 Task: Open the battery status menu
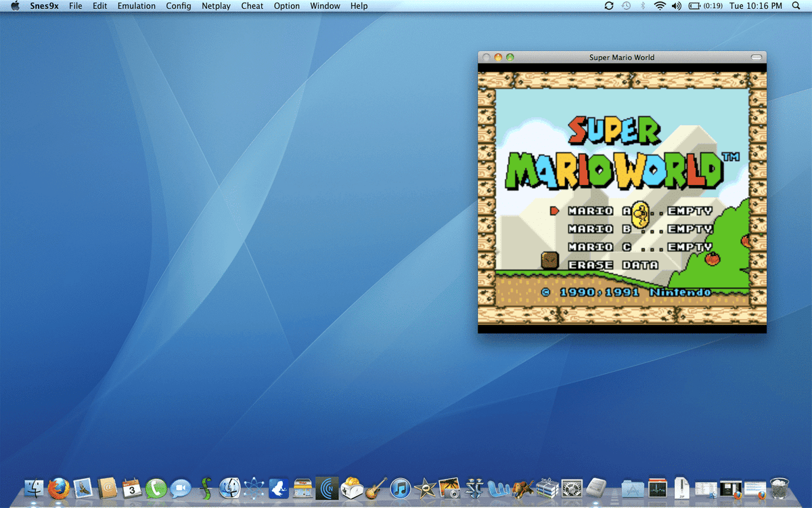point(696,5)
